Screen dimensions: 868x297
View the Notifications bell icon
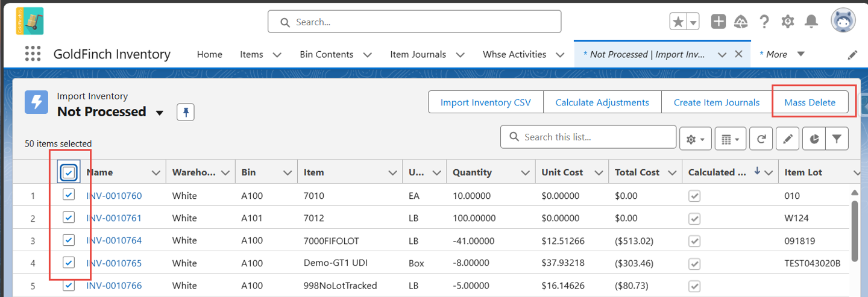tap(811, 22)
